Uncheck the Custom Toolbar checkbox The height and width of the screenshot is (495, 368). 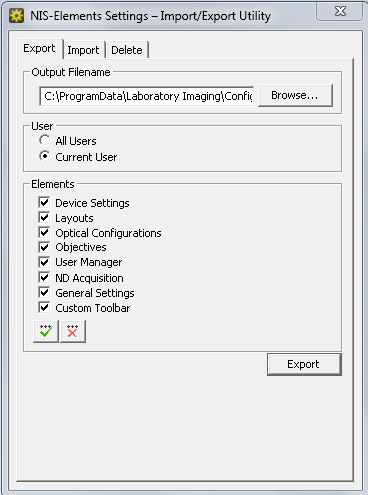tap(44, 307)
